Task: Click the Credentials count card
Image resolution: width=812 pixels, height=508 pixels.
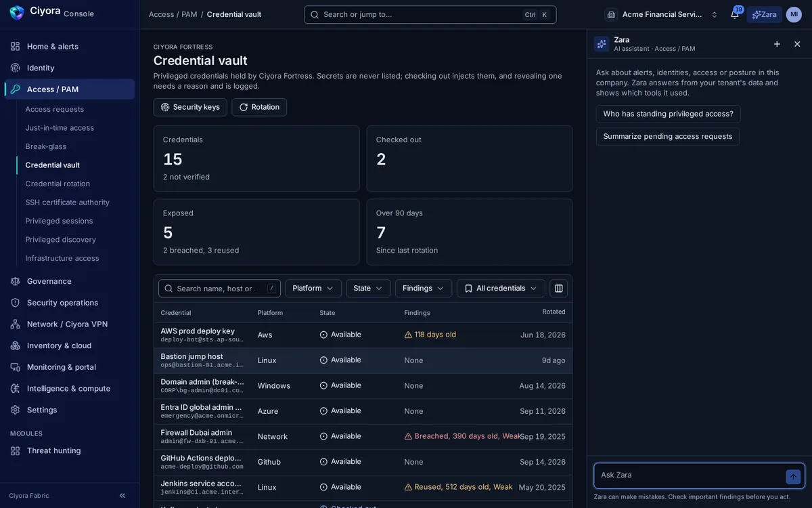Action: 256,158
